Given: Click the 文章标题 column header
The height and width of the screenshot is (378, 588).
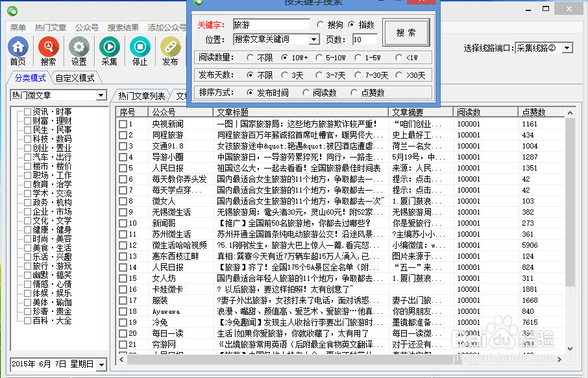Looking at the screenshot, I should point(300,112).
